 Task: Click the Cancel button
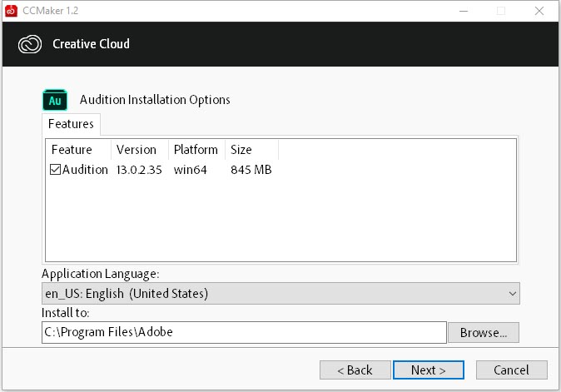point(511,370)
